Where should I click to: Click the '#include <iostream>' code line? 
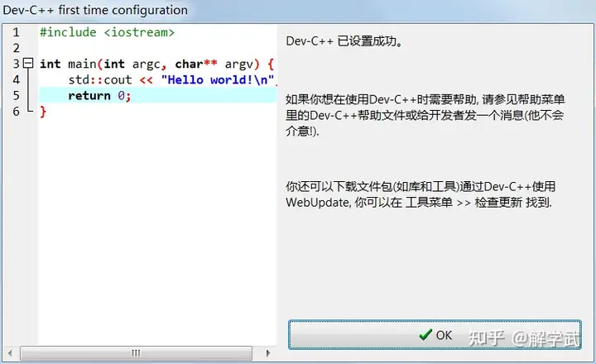pos(107,32)
